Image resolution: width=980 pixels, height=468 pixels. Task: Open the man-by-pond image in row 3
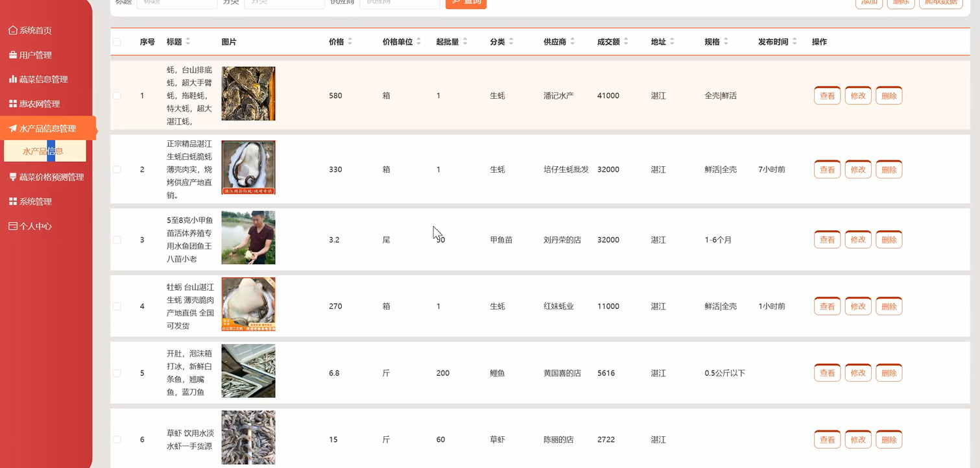pyautogui.click(x=248, y=238)
